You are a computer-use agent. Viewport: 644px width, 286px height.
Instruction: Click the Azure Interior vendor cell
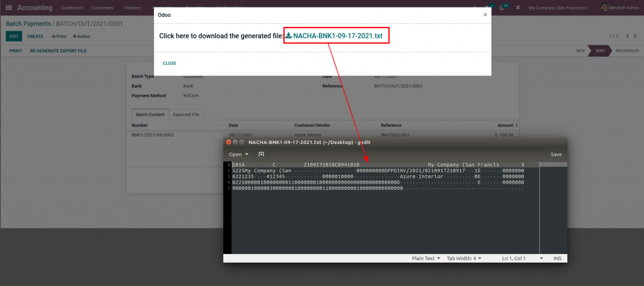[x=308, y=135]
